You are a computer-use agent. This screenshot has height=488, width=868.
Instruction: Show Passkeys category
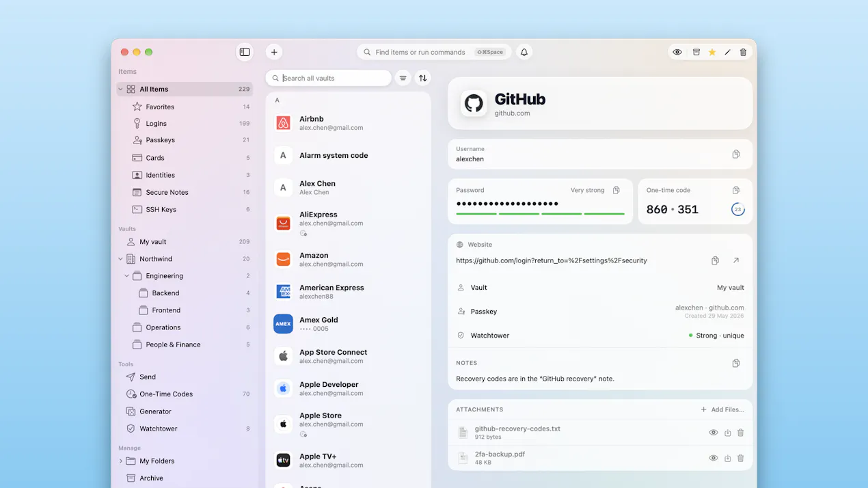185,140
